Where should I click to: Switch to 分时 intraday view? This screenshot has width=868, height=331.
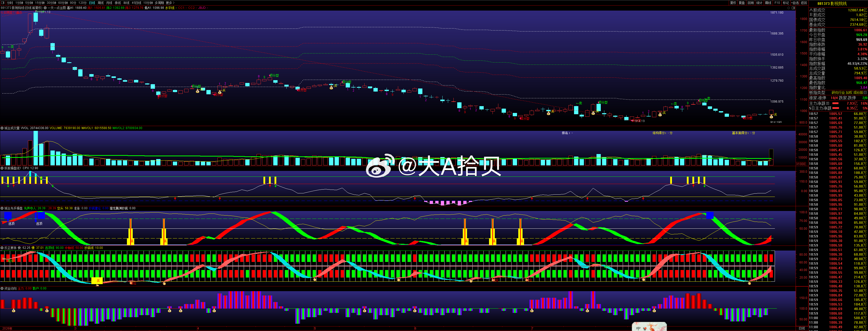click(x=10, y=3)
